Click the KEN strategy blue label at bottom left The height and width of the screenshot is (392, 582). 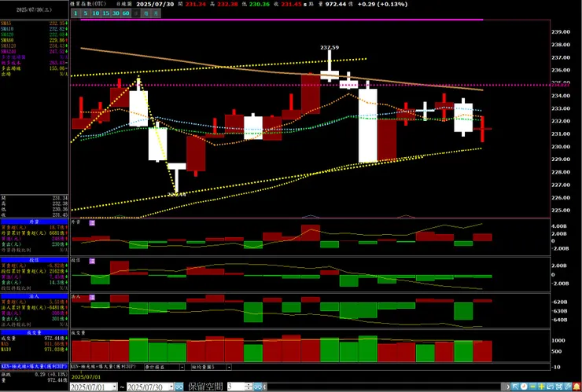coord(34,366)
